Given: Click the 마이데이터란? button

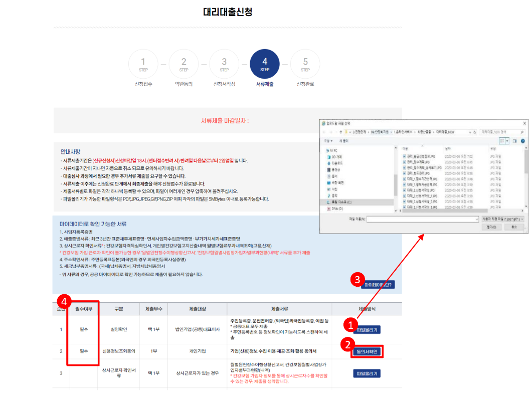Looking at the screenshot, I should [x=379, y=284].
